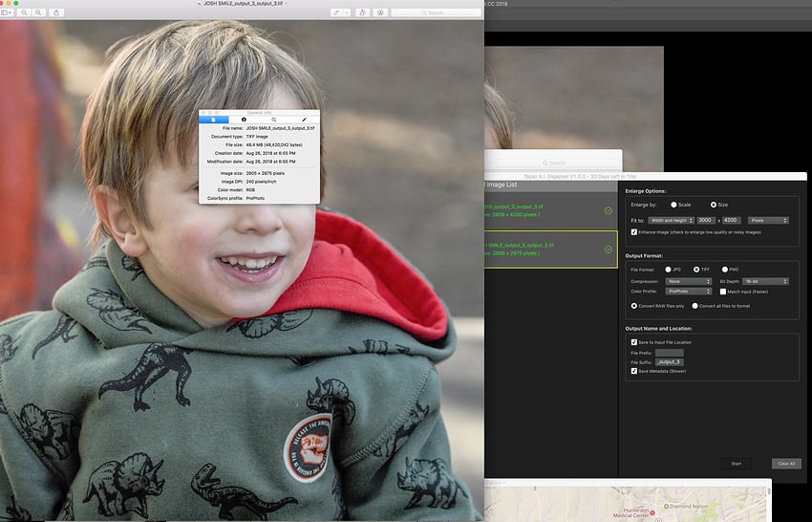
Task: Open the sidebar view menu in Preview
Action: 7,12
